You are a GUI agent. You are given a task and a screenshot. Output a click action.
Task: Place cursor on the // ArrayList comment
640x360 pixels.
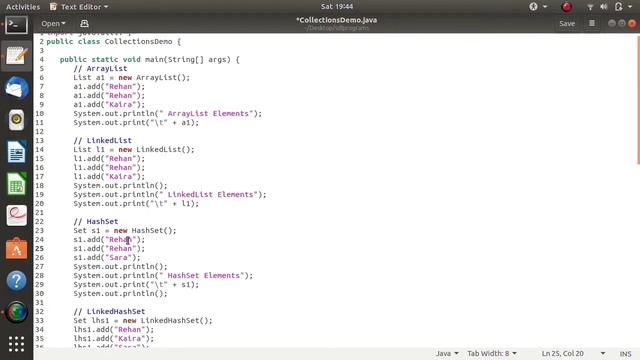[100, 69]
